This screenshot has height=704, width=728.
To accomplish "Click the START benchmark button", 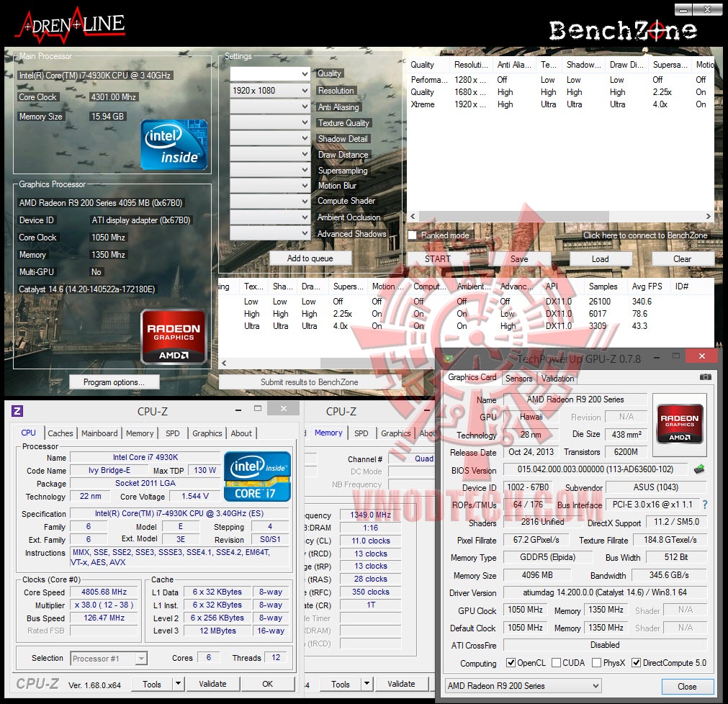I will [x=437, y=259].
